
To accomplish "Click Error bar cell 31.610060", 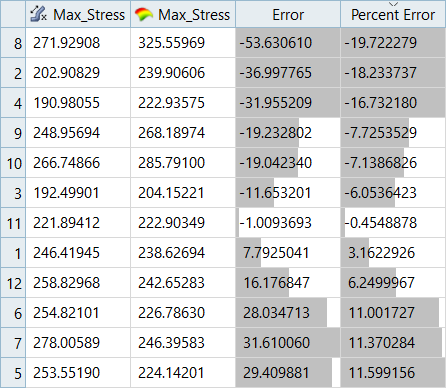I will [288, 343].
